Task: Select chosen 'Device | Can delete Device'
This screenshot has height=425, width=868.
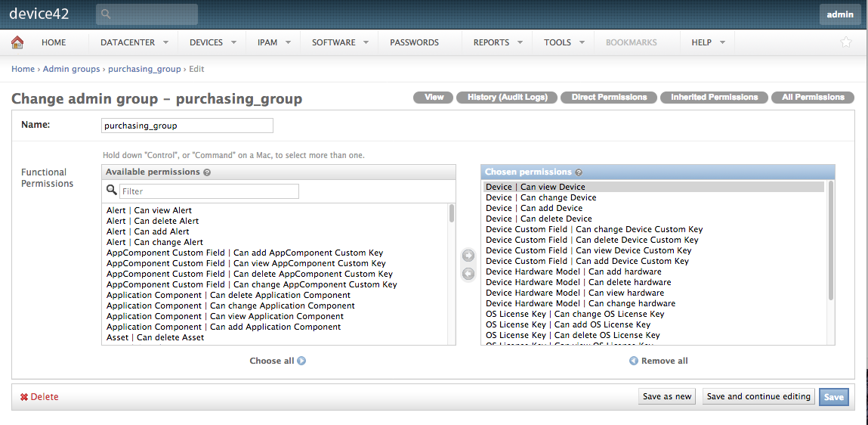Action: pos(539,219)
